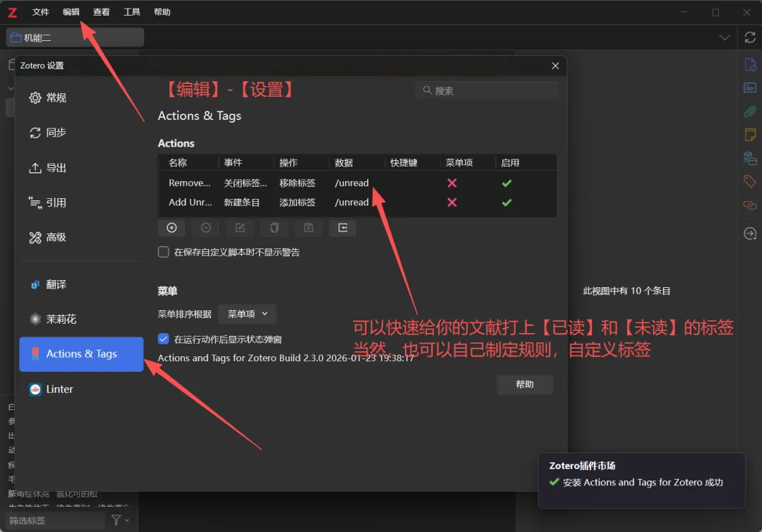
Task: Toggle 在运行动作后显示状态弹窗 checkbox
Action: click(163, 339)
